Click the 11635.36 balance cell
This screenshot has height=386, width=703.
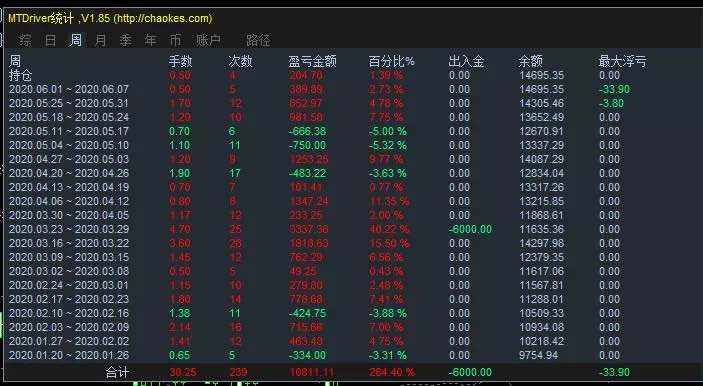[541, 229]
